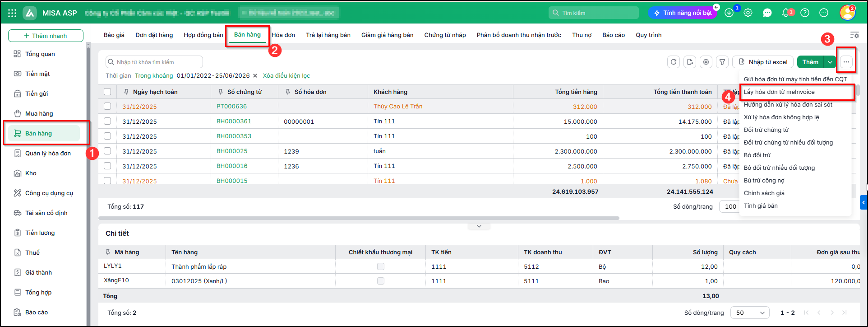This screenshot has width=868, height=327.
Task: Click the Nhập từ excel button
Action: coord(763,62)
